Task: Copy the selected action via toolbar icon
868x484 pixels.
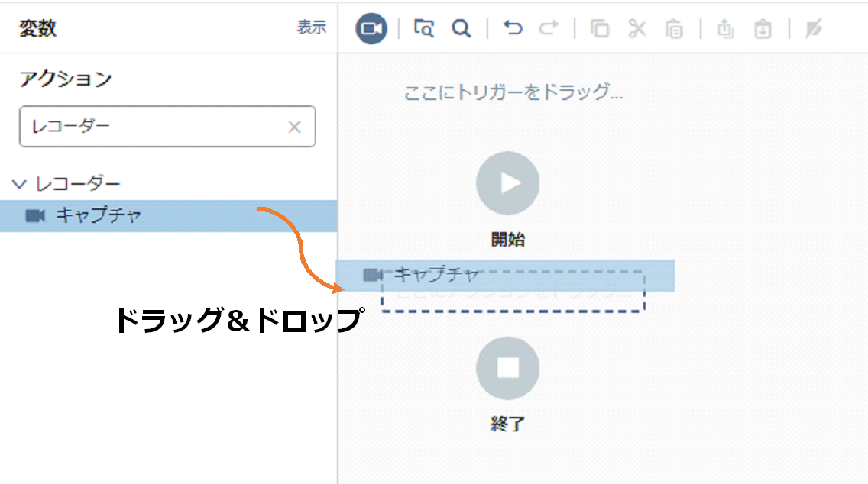Action: click(x=600, y=28)
